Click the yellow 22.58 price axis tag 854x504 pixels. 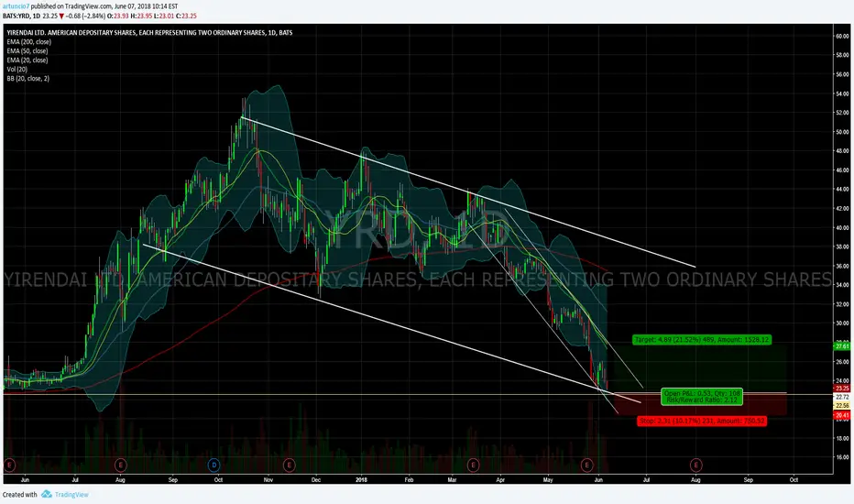[x=841, y=406]
